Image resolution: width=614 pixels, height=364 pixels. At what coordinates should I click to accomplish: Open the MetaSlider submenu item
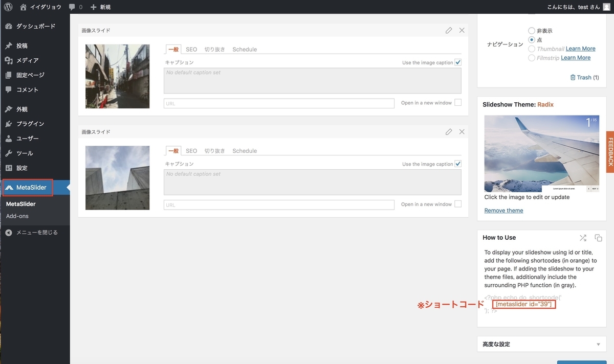21,204
